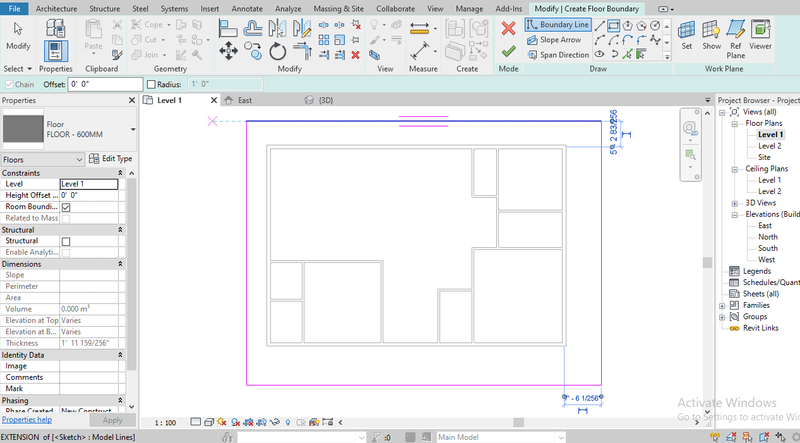Enable the Radius checkbox
Screen dimensions: 800x443
(151, 85)
